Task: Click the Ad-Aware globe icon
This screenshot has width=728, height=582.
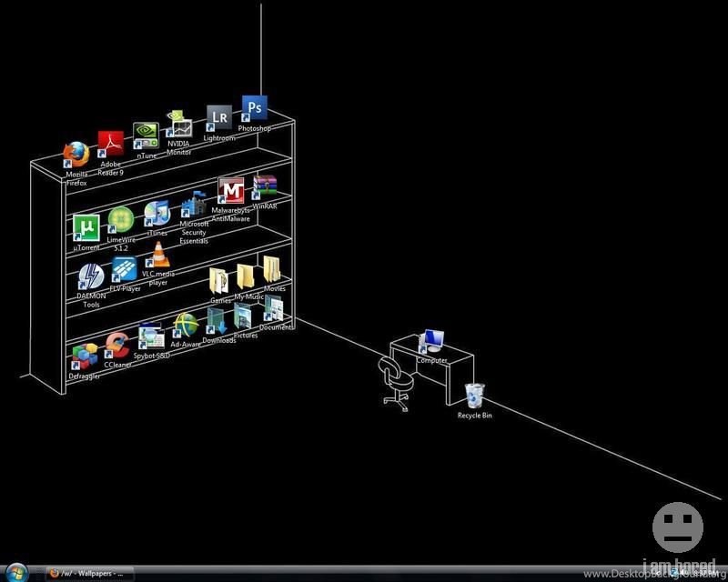Action: [186, 326]
